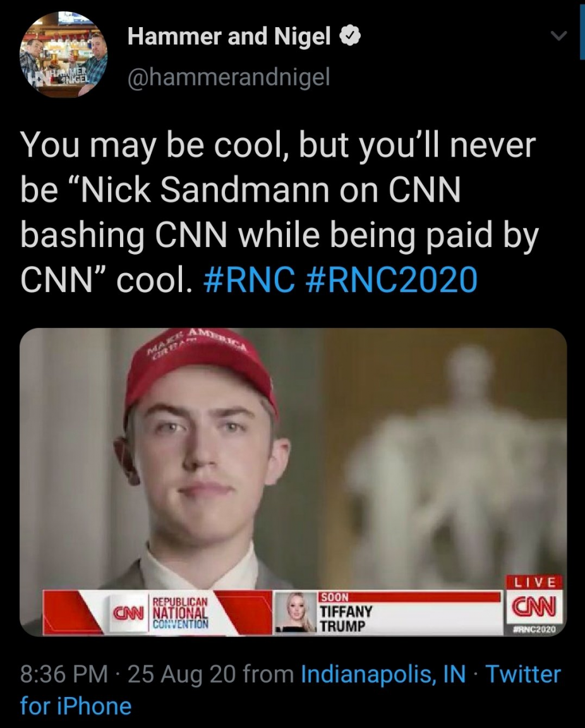Click the #RNC2020 tag under CNN logo

point(533,629)
